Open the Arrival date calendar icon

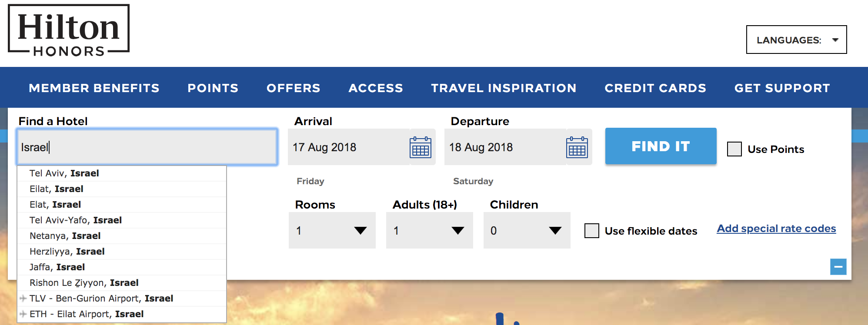pos(421,147)
